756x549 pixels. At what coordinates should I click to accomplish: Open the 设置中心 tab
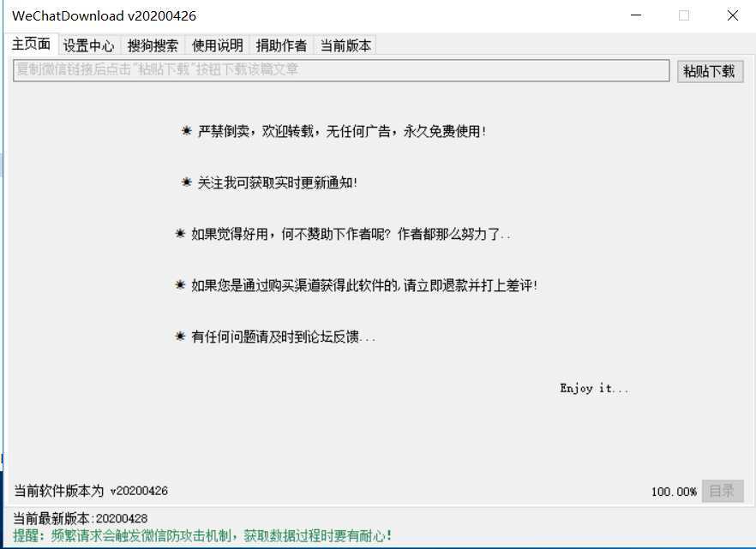tap(89, 45)
